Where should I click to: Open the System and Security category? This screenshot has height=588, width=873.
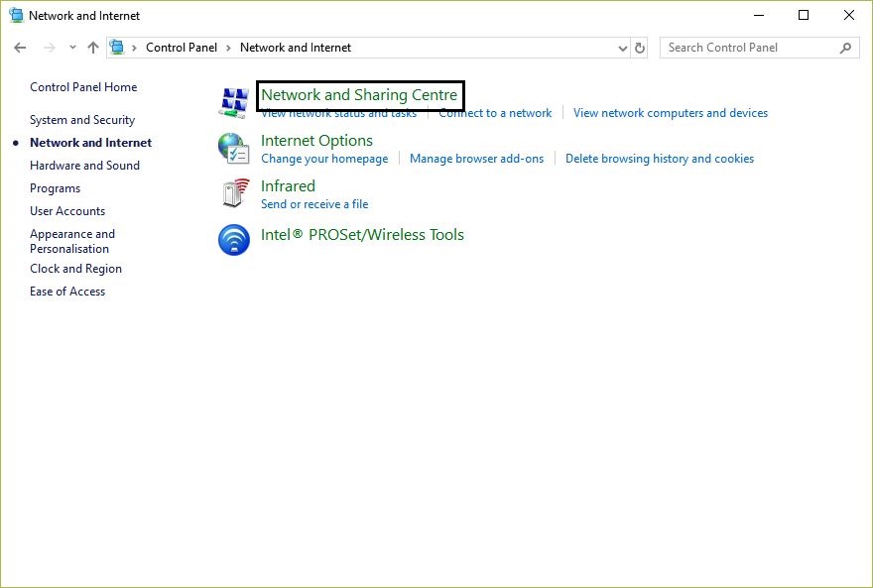[83, 119]
